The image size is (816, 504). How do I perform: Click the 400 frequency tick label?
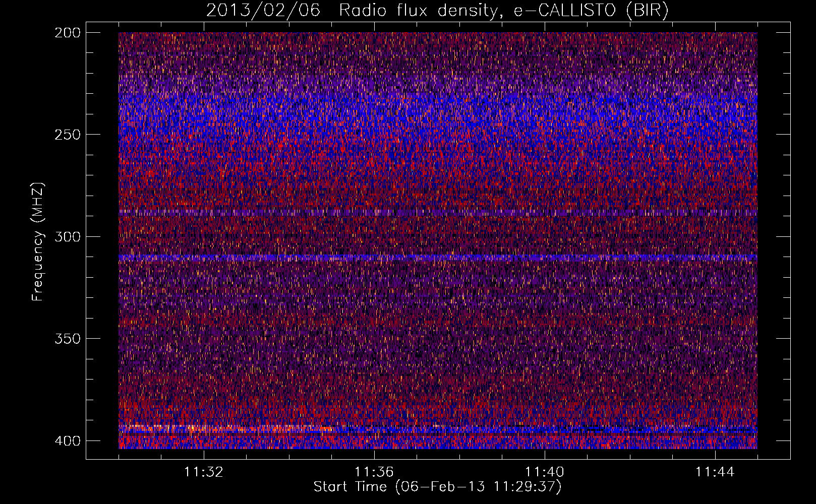click(x=68, y=441)
